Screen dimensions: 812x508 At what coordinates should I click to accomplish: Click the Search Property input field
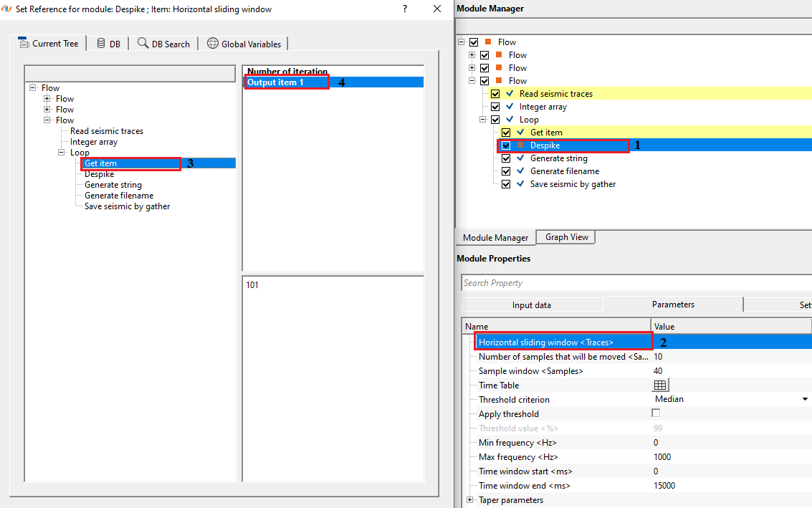point(634,283)
